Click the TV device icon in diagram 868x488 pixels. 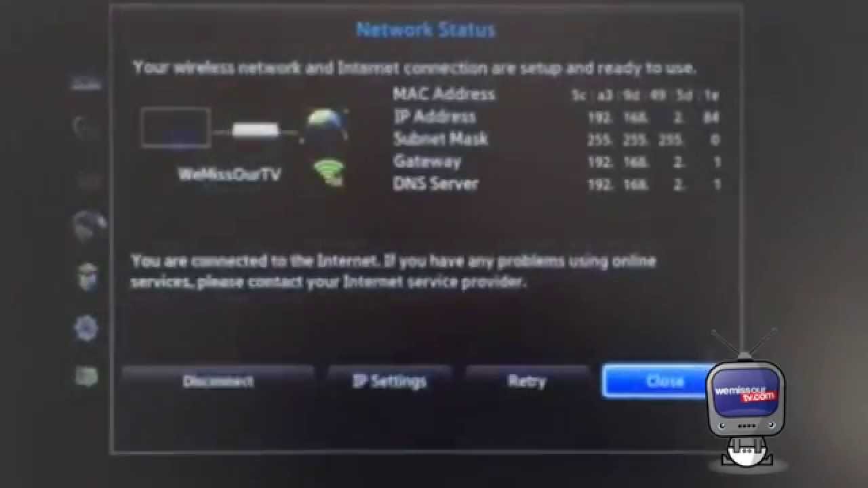tap(176, 127)
